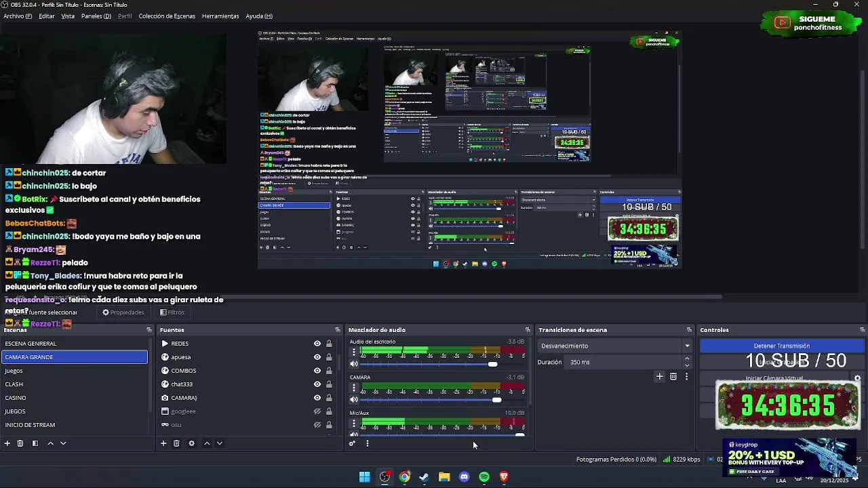Image resolution: width=868 pixels, height=488 pixels.
Task: Undock the Transiciones de escena panel
Action: (689, 330)
